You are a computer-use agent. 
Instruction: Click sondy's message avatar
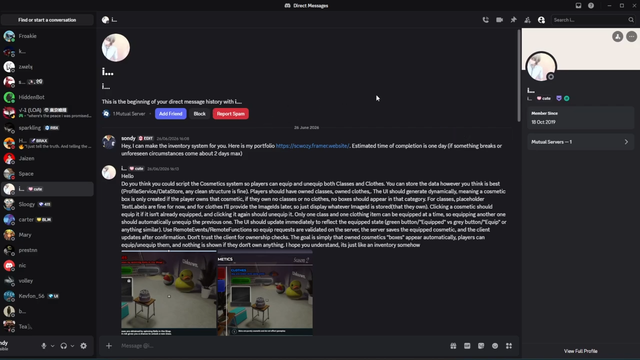(109, 142)
